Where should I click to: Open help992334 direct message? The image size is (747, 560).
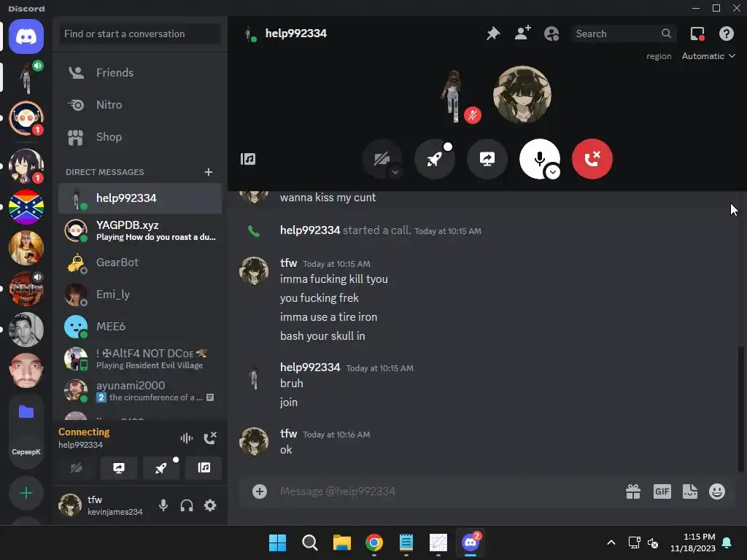coord(140,198)
